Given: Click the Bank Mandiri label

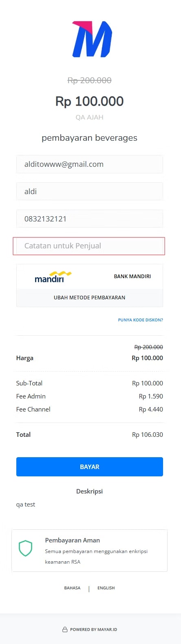Looking at the screenshot, I should [132, 277].
